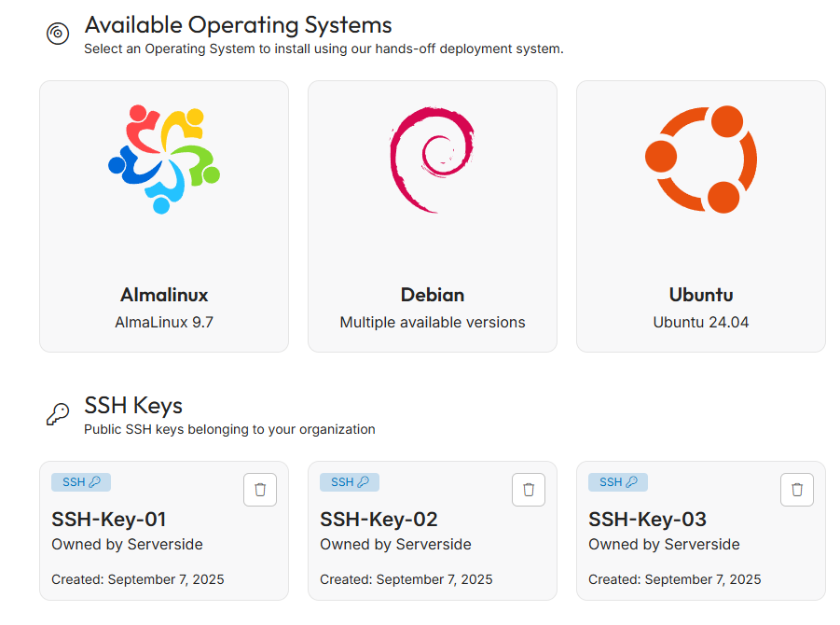The image size is (840, 625).
Task: Select the Almalinux card title
Action: click(163, 295)
